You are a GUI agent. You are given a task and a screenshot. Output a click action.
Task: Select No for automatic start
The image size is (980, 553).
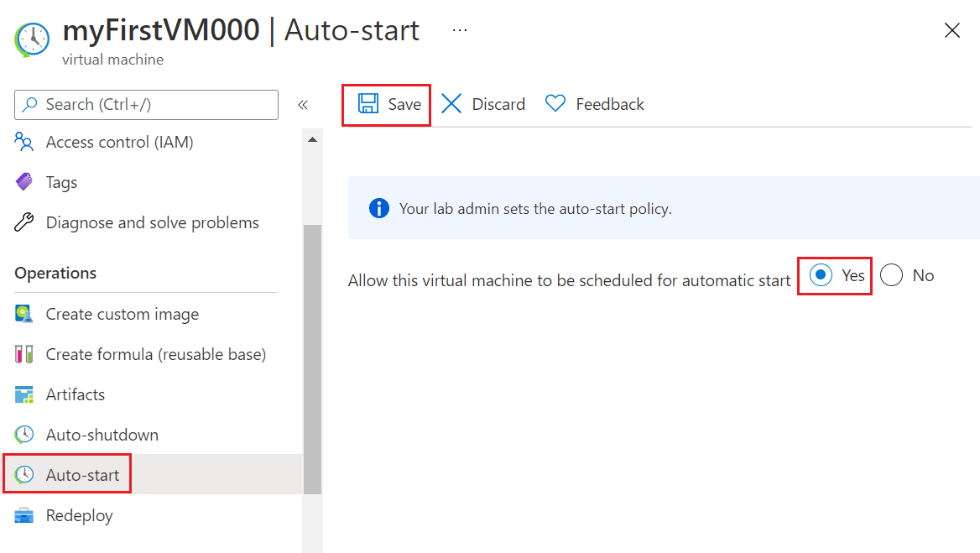pos(891,275)
